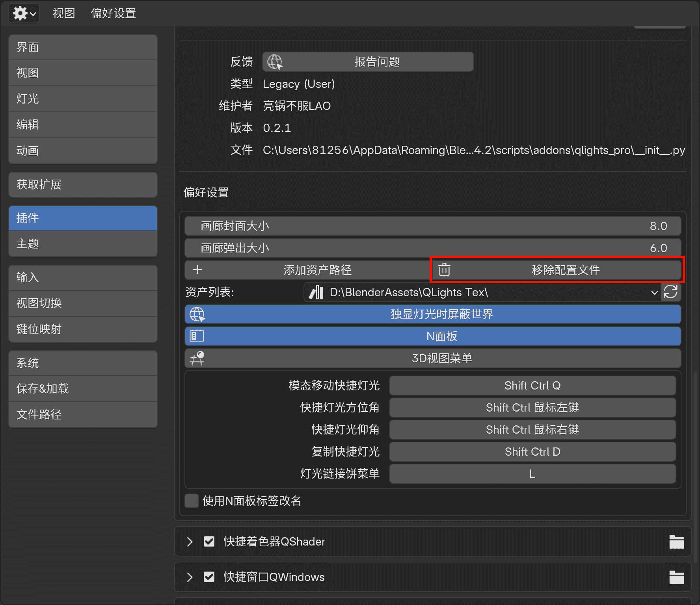Click the Legacy (User) type text
Image resolution: width=700 pixels, height=605 pixels.
pyautogui.click(x=299, y=84)
